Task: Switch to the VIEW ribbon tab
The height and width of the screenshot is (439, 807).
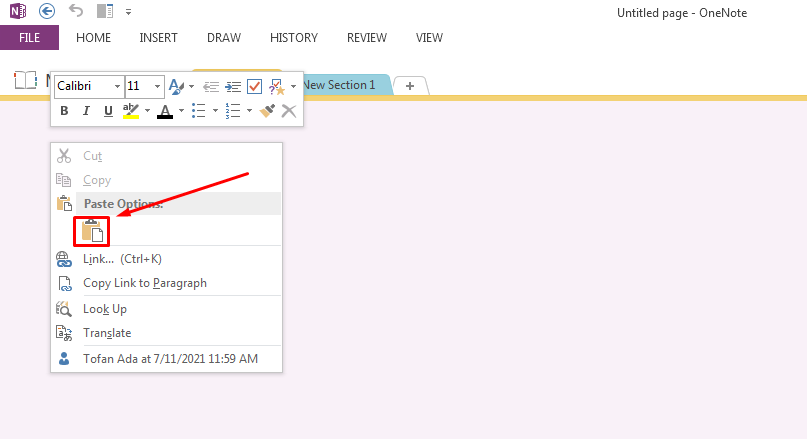Action: click(x=429, y=38)
